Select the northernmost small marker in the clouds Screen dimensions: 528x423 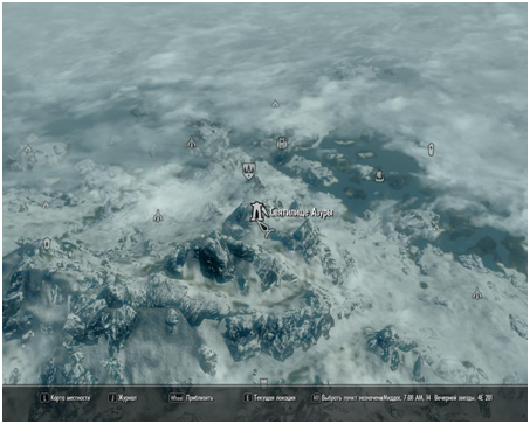coord(275,104)
